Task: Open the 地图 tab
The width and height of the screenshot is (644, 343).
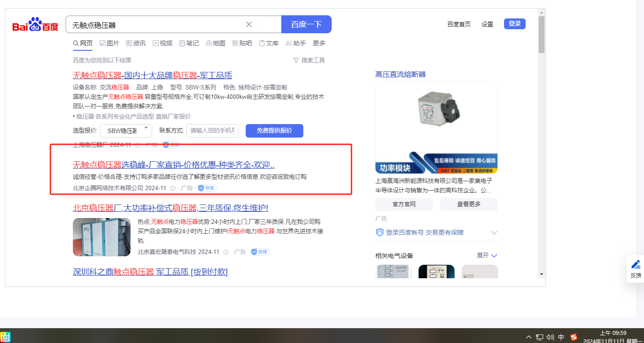Action: click(216, 43)
